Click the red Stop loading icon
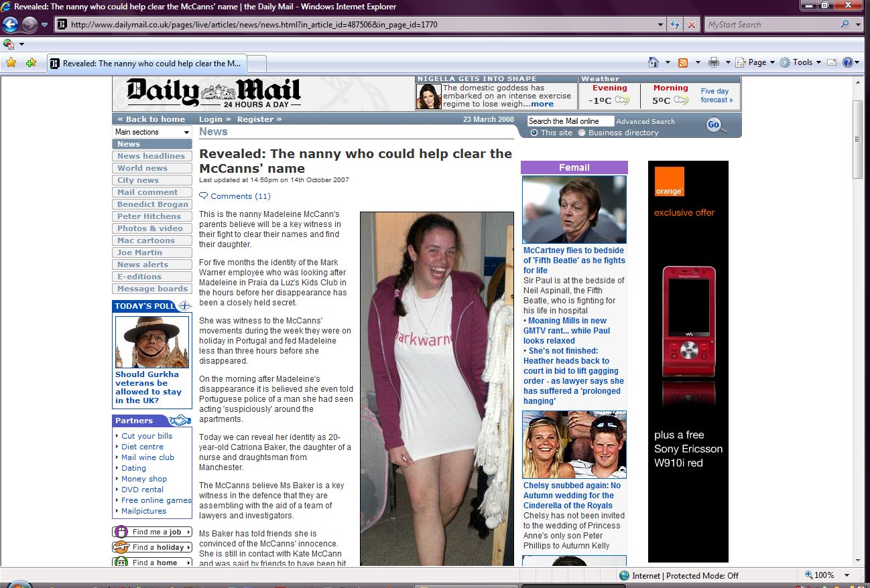Viewport: 870px width, 588px height. point(692,25)
